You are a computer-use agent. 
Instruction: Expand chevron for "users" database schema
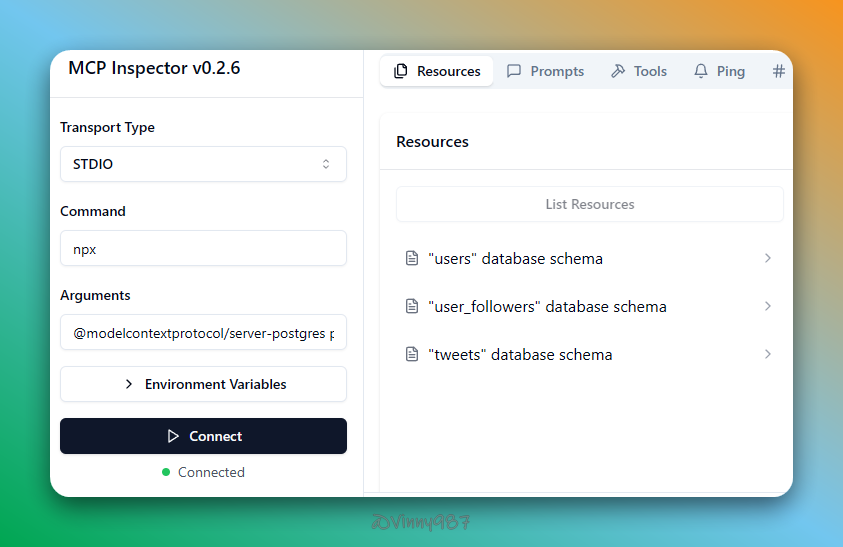click(767, 258)
